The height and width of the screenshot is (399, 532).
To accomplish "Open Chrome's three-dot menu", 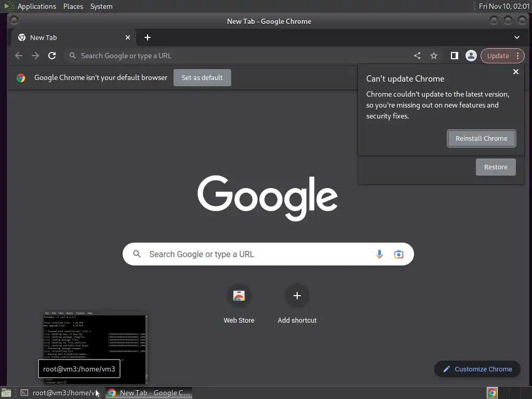I will click(518, 56).
